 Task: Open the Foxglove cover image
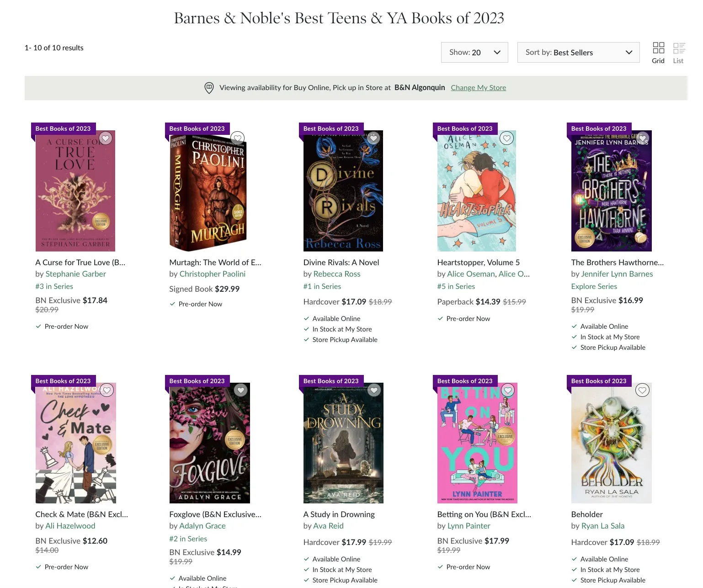pos(210,443)
